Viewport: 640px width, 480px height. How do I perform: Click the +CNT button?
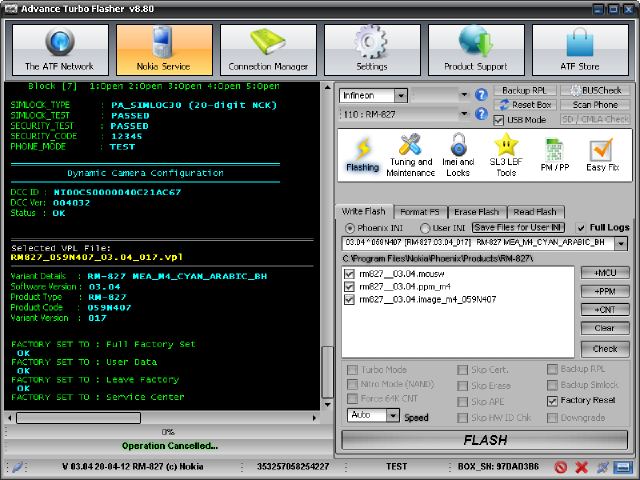click(x=605, y=310)
